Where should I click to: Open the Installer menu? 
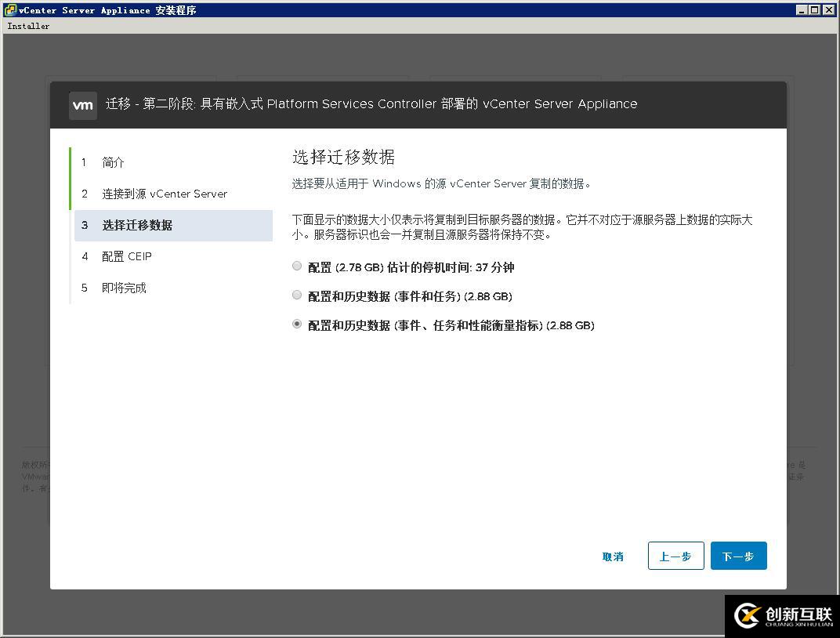(x=28, y=26)
